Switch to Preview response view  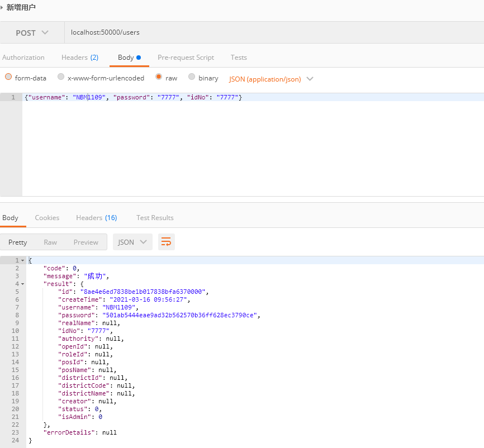click(x=86, y=242)
